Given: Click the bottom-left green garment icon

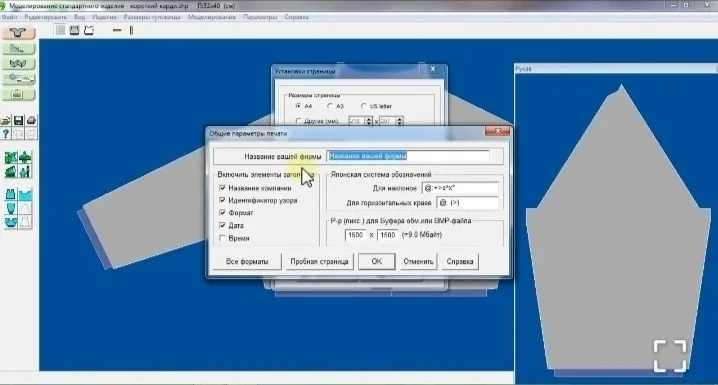Looking at the screenshot, I should (x=11, y=172).
